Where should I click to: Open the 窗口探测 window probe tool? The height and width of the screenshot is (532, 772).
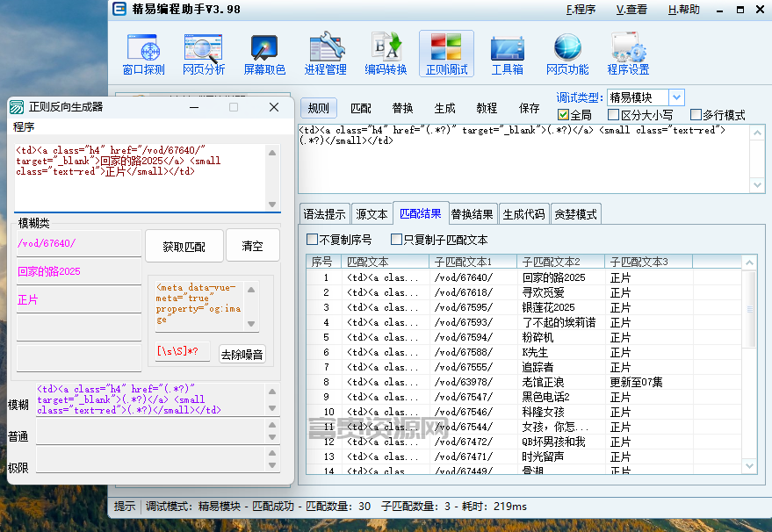tap(143, 54)
